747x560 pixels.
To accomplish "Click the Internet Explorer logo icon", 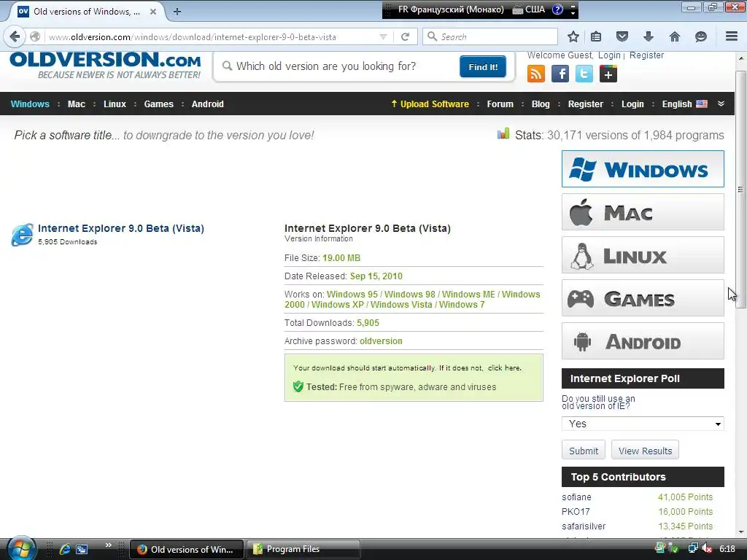I will 22,234.
